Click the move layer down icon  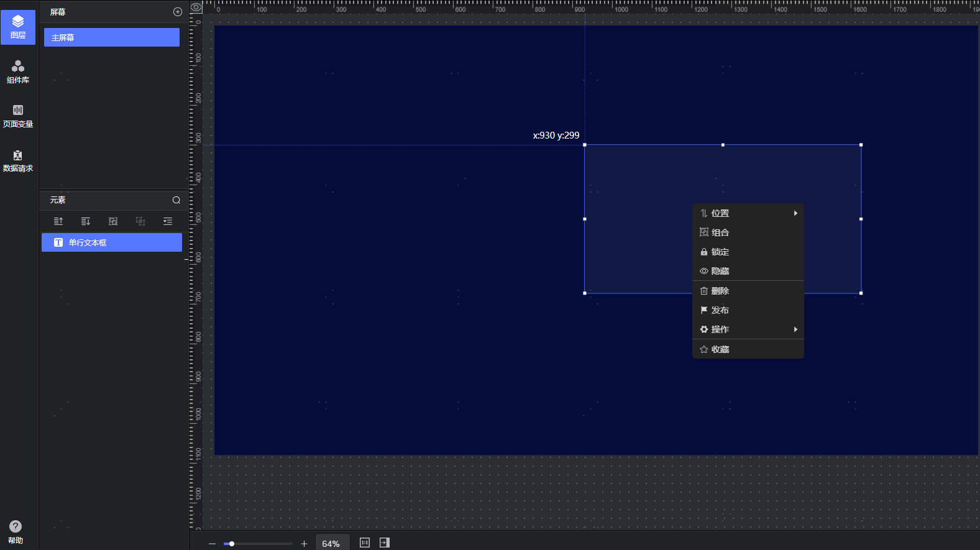pyautogui.click(x=86, y=221)
